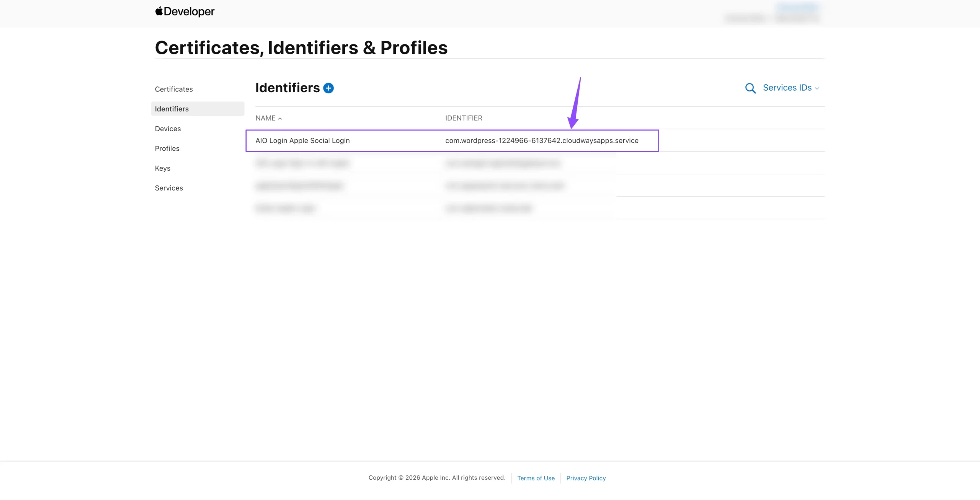Open the Privacy Policy link
This screenshot has height=500, width=980.
pyautogui.click(x=586, y=478)
